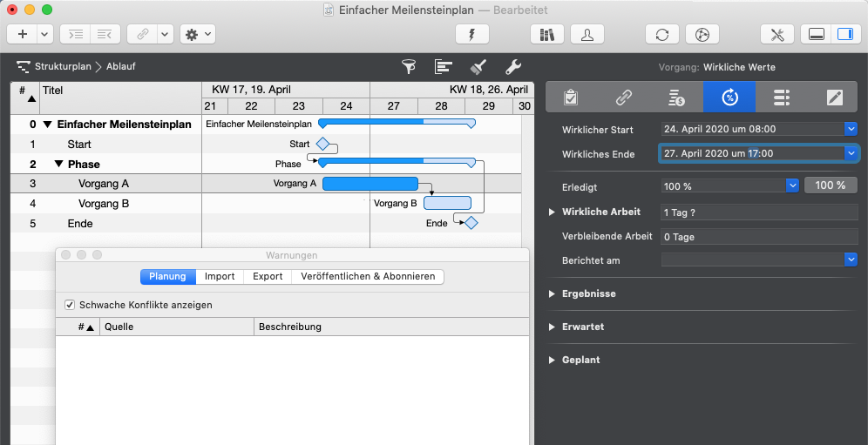Uncheck Schwache Konflikte anzeigen
Screen dimensions: 868x445
[70, 306]
